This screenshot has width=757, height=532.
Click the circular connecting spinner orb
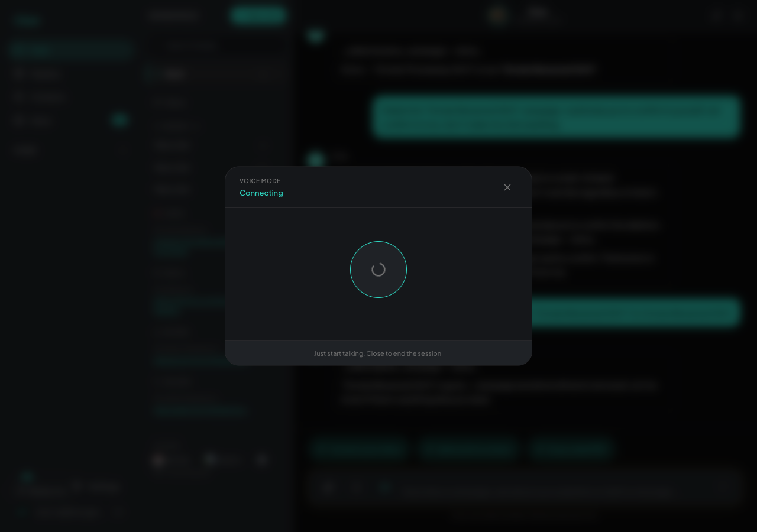(x=378, y=270)
